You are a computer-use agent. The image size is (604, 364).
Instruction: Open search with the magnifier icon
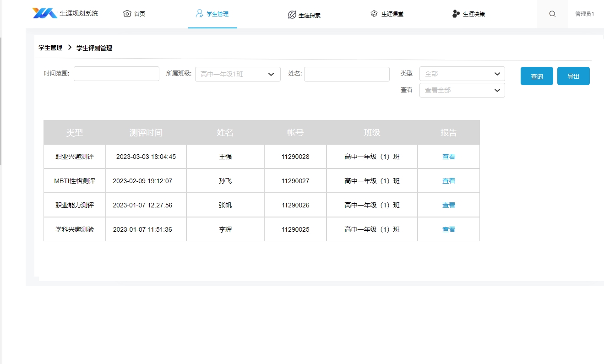point(552,14)
